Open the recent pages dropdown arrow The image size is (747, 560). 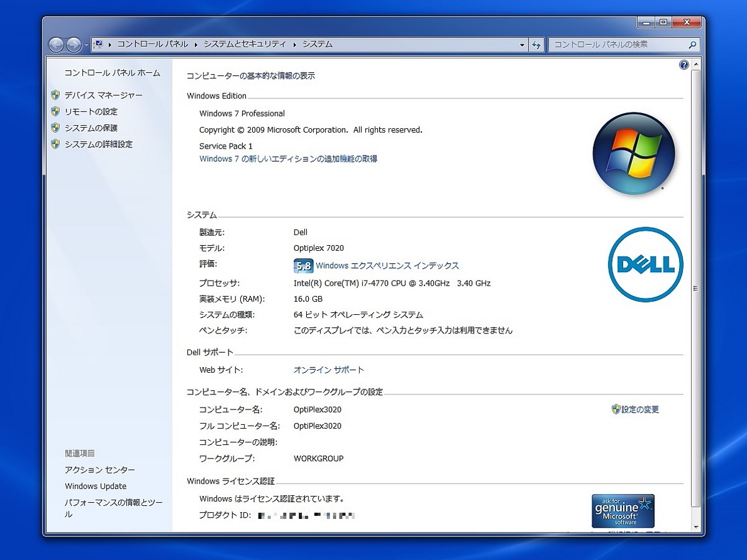(x=86, y=45)
